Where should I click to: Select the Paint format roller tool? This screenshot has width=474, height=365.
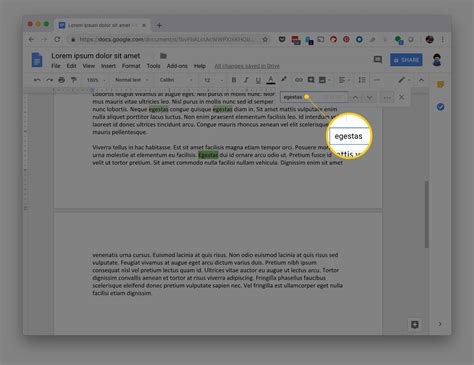(x=74, y=80)
